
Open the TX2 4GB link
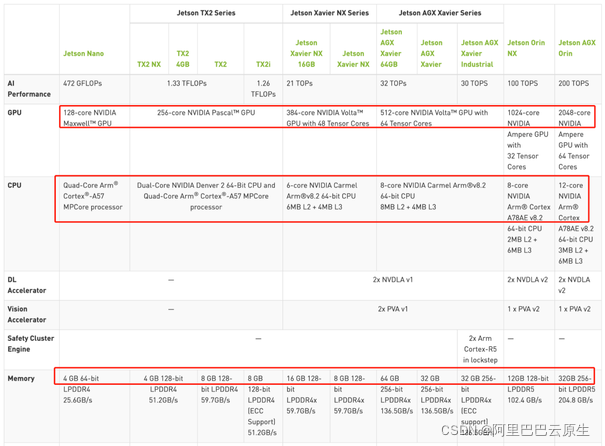(x=183, y=59)
